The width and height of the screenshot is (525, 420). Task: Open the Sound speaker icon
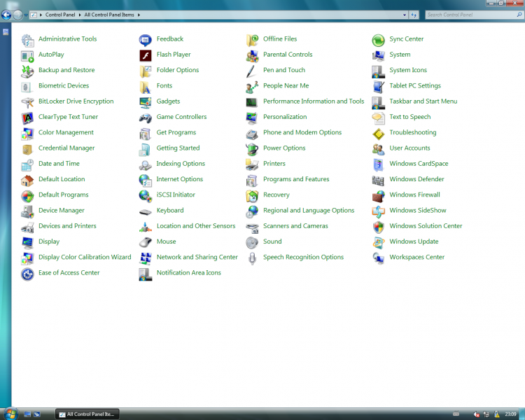pyautogui.click(x=252, y=242)
